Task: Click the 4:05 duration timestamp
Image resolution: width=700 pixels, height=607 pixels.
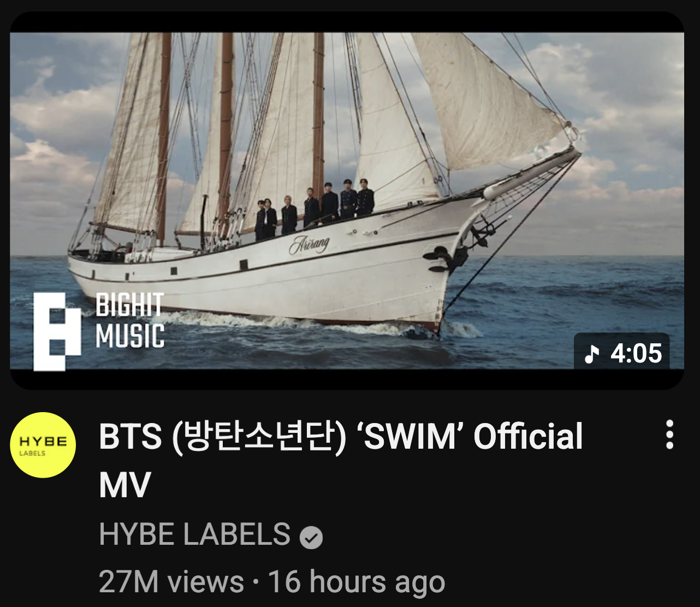Action: point(636,354)
